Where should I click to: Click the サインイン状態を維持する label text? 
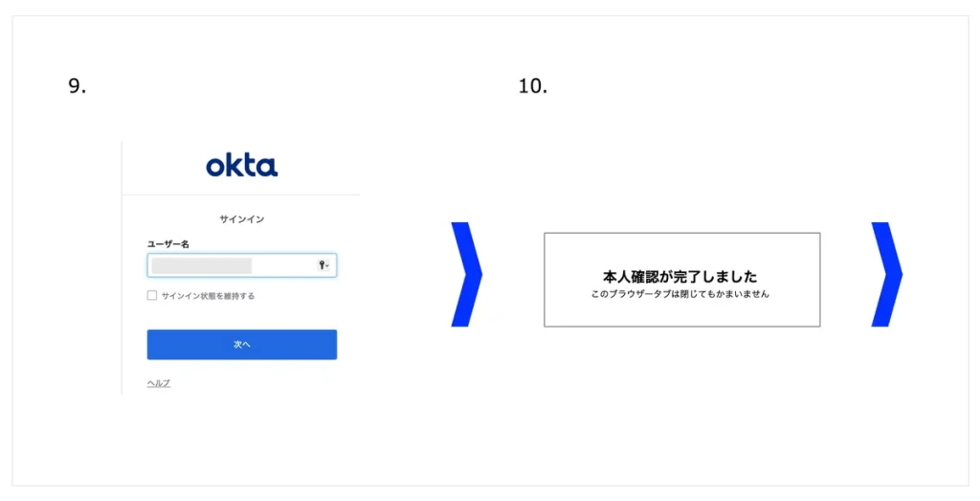pos(208,296)
